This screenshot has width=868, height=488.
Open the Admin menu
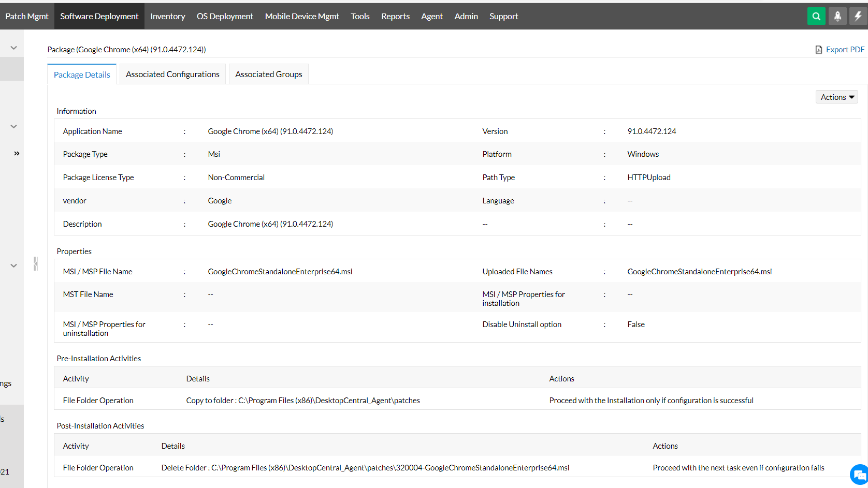tap(466, 16)
